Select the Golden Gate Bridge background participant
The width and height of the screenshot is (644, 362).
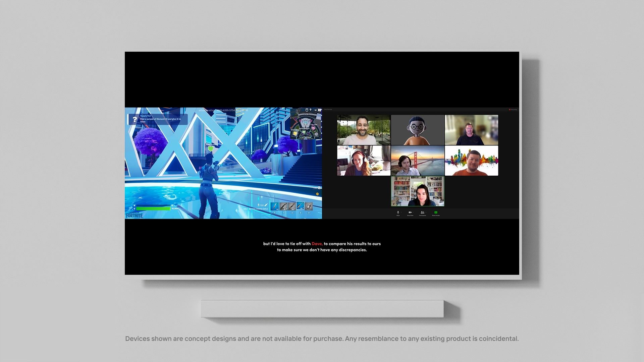[x=418, y=161]
